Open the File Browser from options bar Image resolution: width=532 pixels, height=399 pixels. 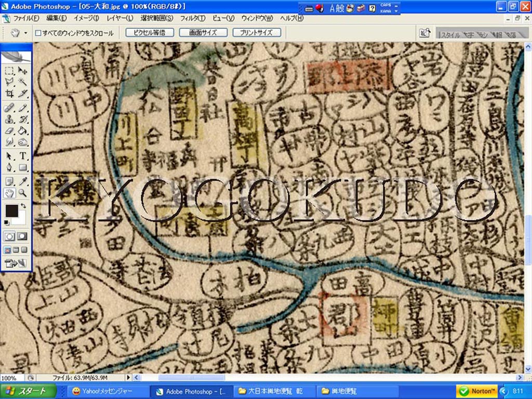click(425, 33)
